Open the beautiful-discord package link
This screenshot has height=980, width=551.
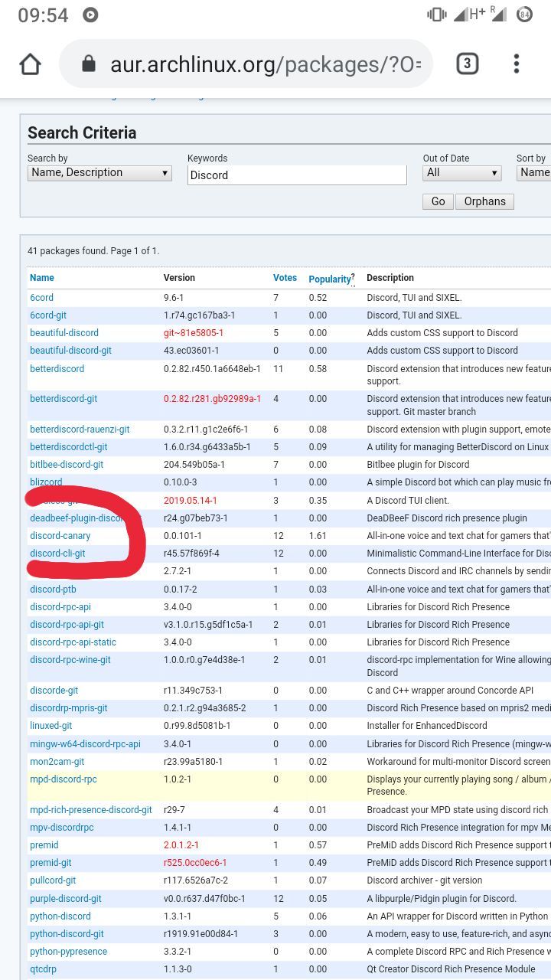(x=64, y=333)
